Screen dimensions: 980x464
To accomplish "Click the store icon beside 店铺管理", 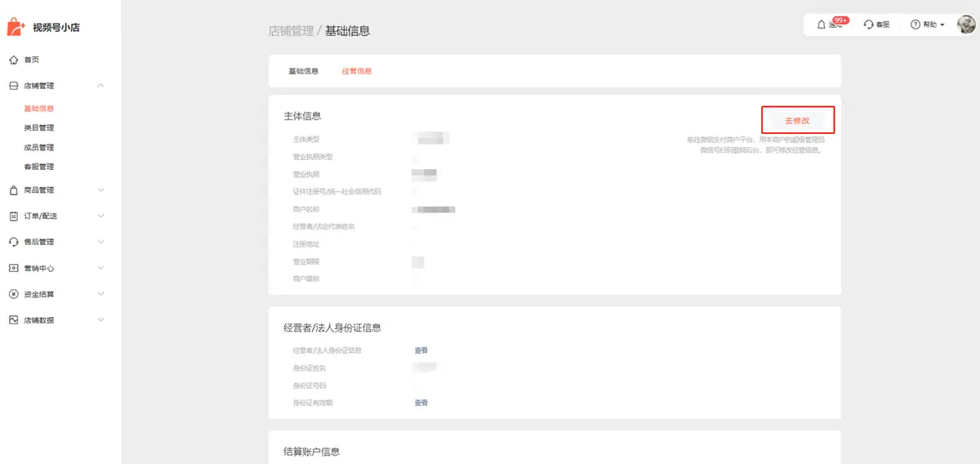I will tap(13, 86).
